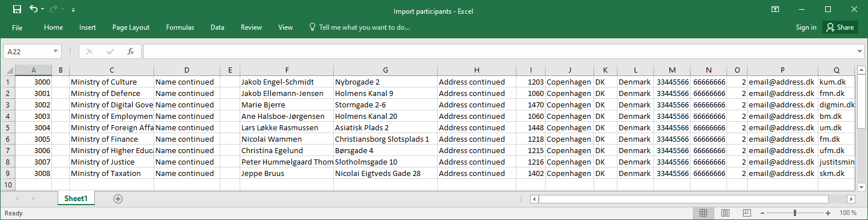Select column A header

[x=33, y=70]
